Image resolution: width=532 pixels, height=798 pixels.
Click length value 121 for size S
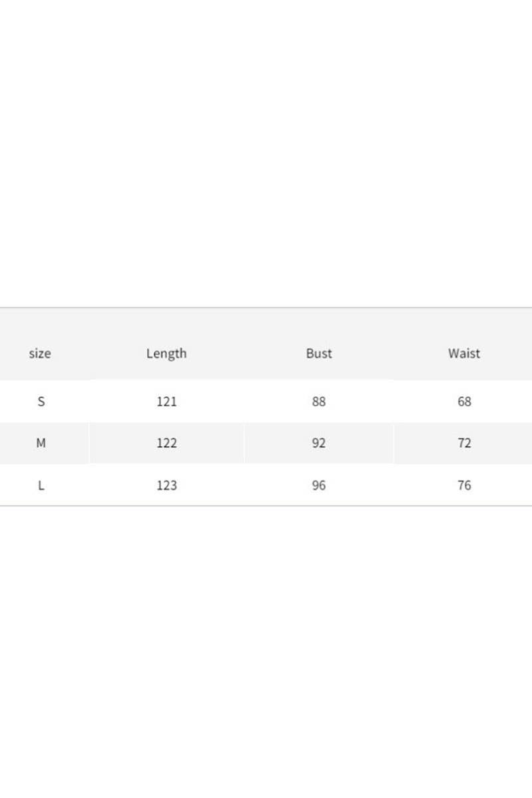click(x=166, y=402)
